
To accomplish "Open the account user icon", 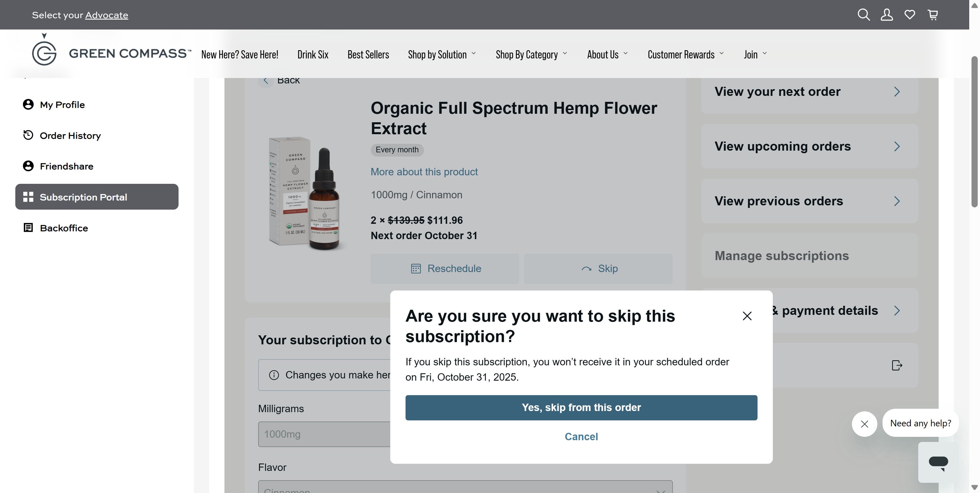I will click(886, 15).
